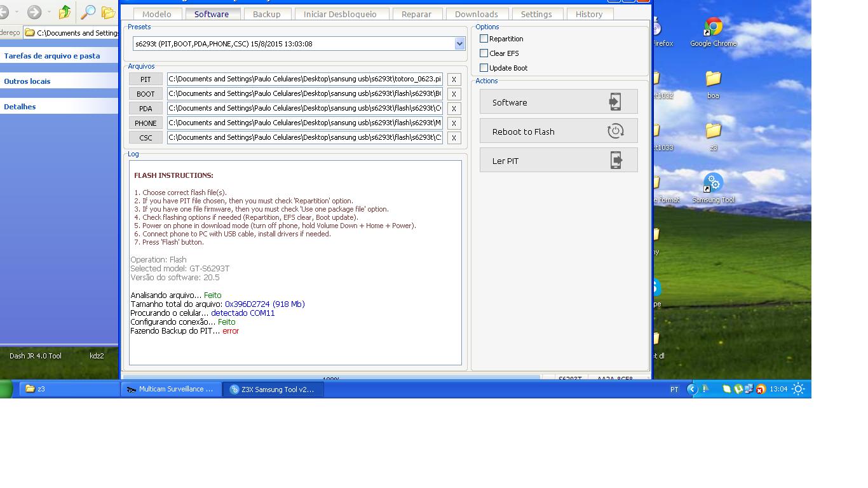Click the Explorer address bar path

pyautogui.click(x=72, y=32)
